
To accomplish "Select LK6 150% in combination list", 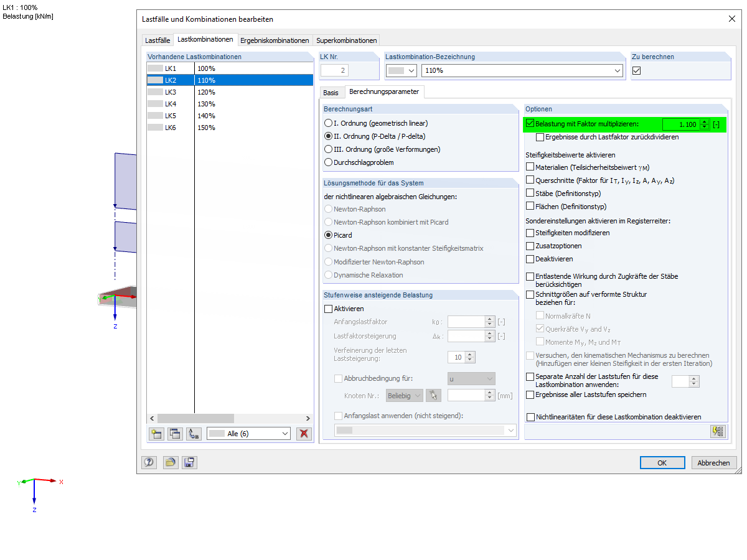I will point(230,128).
